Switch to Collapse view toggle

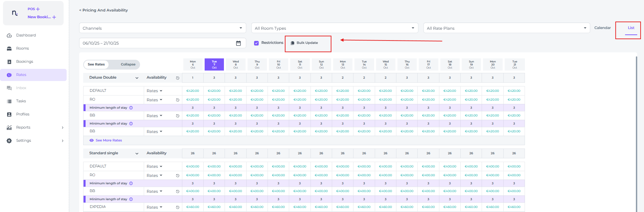pos(128,64)
